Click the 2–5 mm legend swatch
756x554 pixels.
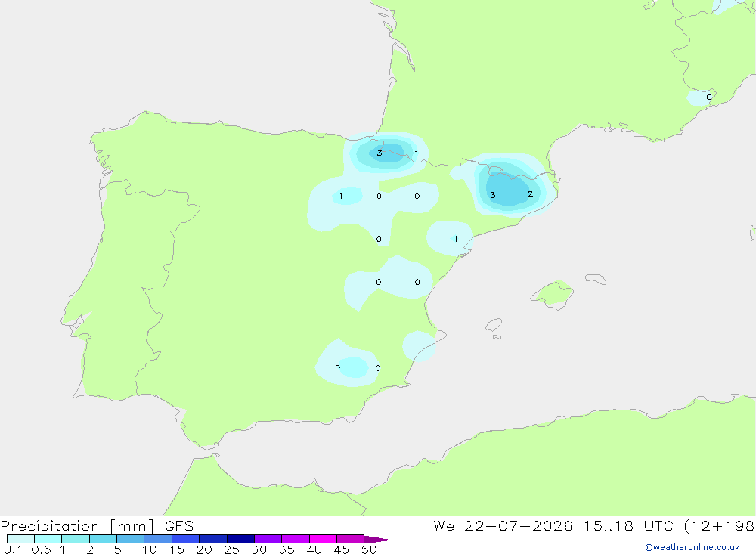pos(103,539)
